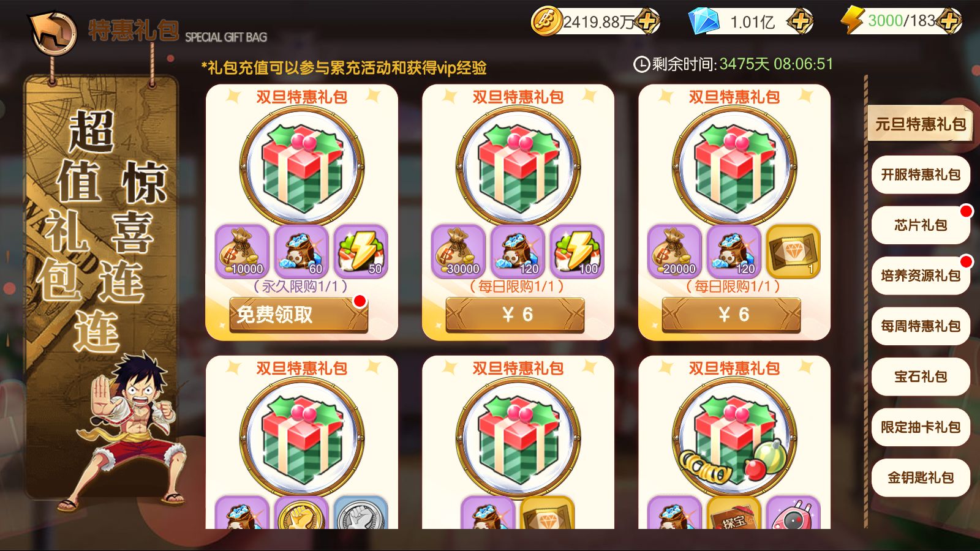Select the golden diamond ticket reward icon

(x=793, y=251)
